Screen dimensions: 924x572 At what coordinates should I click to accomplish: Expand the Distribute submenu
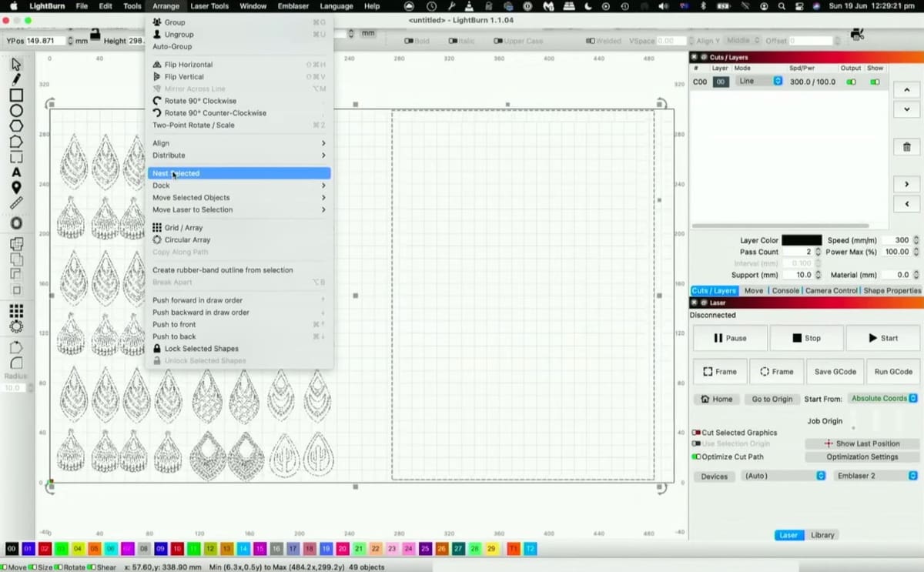[239, 156]
